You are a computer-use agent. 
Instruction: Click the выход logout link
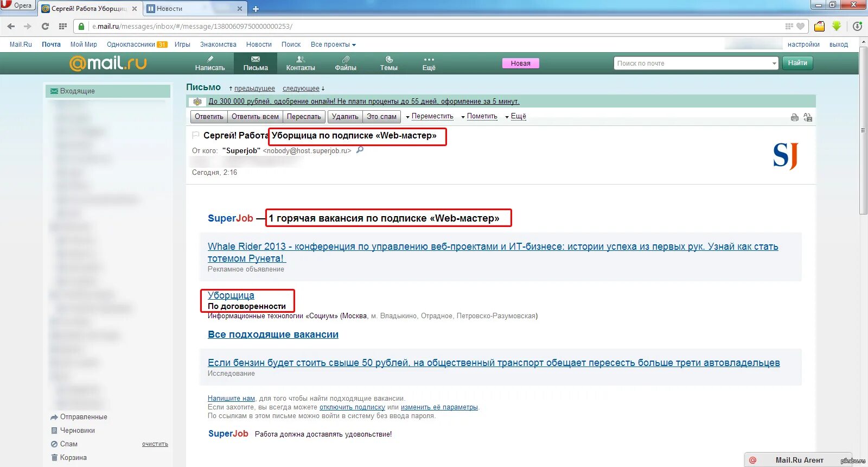839,45
